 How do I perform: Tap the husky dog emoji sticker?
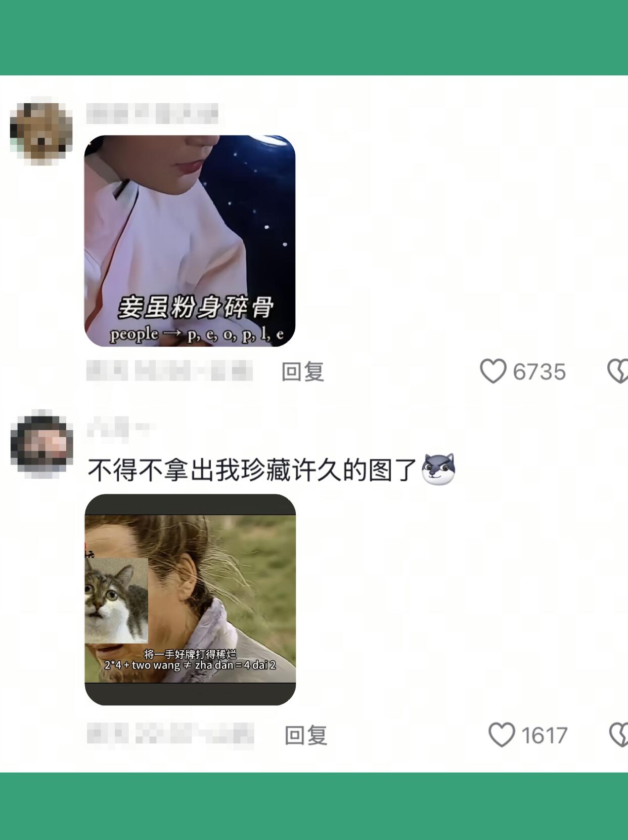pyautogui.click(x=438, y=469)
